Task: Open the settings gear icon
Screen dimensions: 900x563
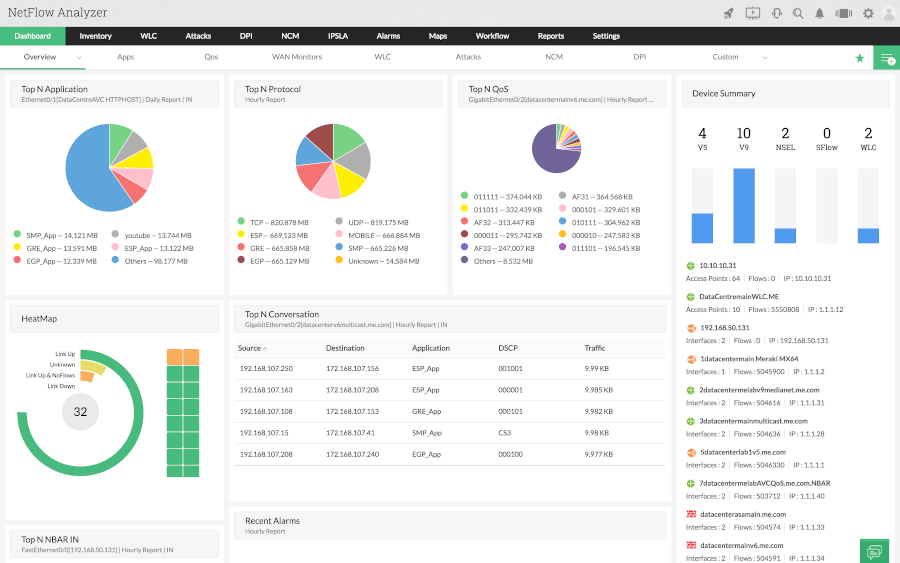Action: (x=868, y=13)
